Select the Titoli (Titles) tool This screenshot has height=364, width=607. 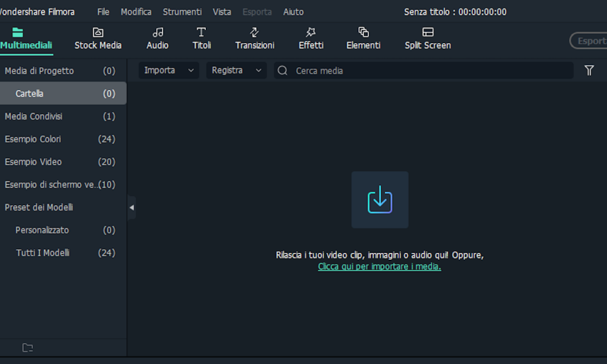(202, 38)
